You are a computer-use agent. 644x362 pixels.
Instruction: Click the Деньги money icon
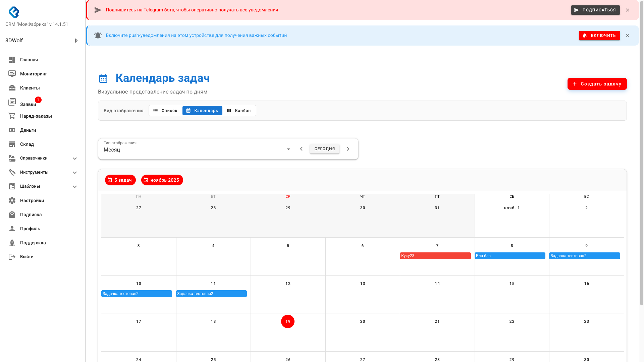coord(12,130)
